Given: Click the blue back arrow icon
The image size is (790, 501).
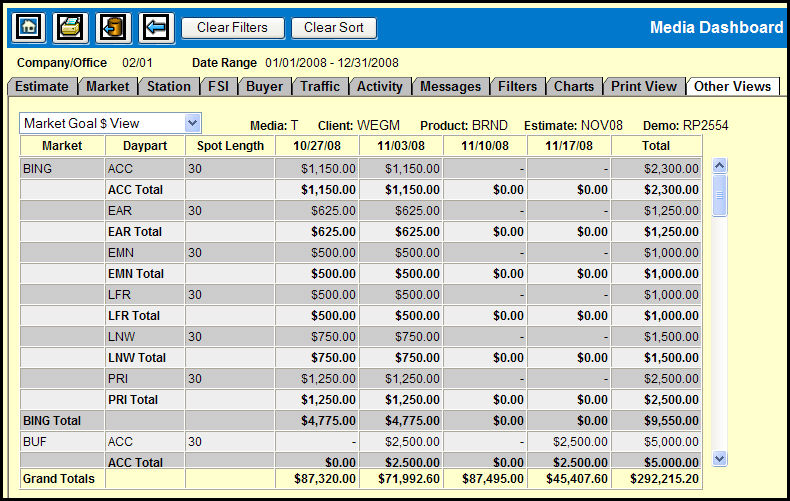Looking at the screenshot, I should (157, 28).
